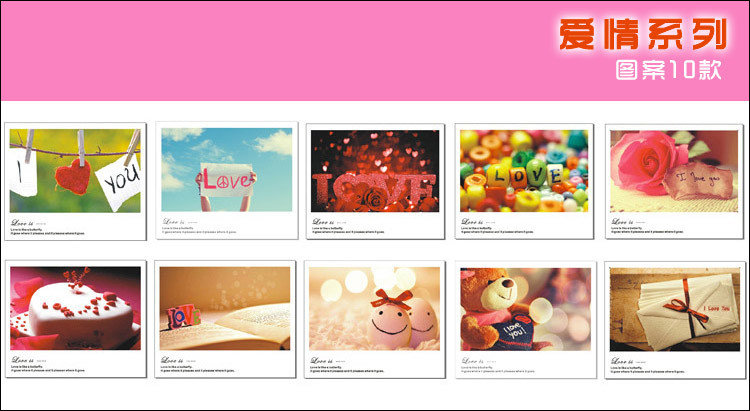Select the peace sign Love photo against sky
The height and width of the screenshot is (411, 750).
point(226,169)
